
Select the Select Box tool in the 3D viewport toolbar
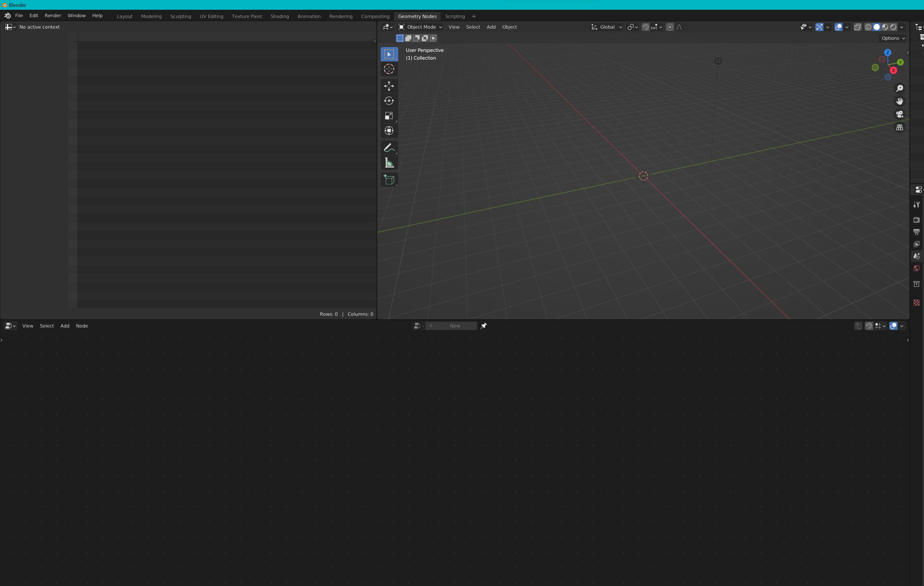(389, 54)
